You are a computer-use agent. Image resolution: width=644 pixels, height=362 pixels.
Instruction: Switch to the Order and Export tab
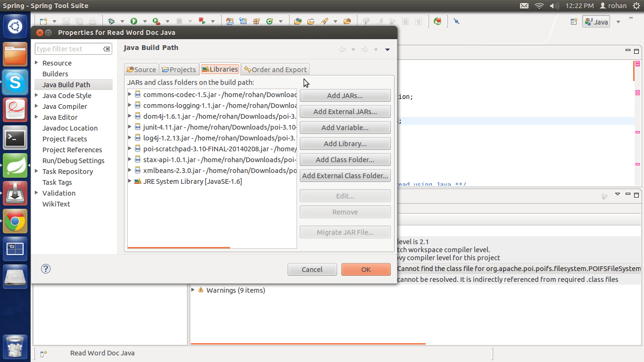pos(275,69)
